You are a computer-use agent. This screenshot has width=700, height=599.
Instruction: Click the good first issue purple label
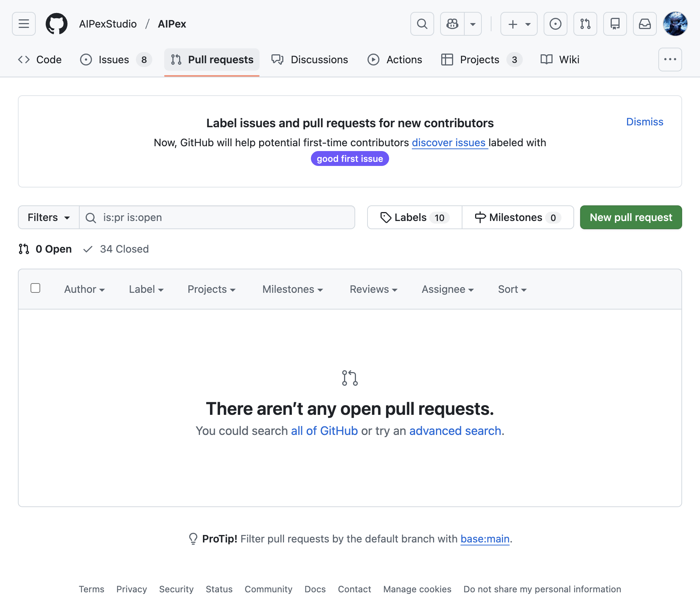click(350, 158)
